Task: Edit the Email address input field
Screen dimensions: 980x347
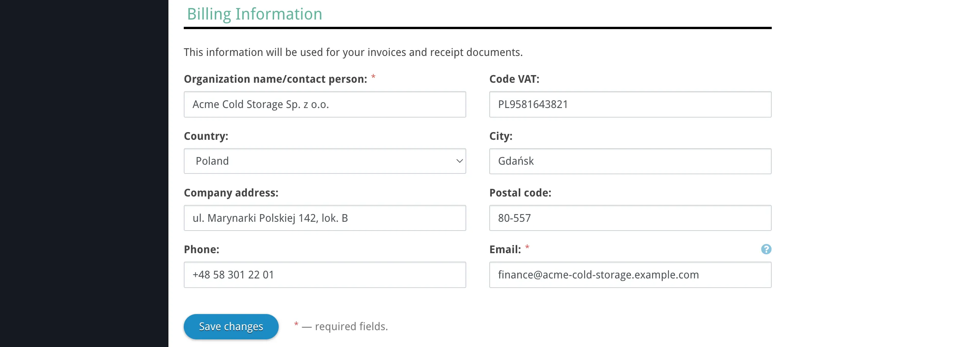Action: tap(630, 275)
